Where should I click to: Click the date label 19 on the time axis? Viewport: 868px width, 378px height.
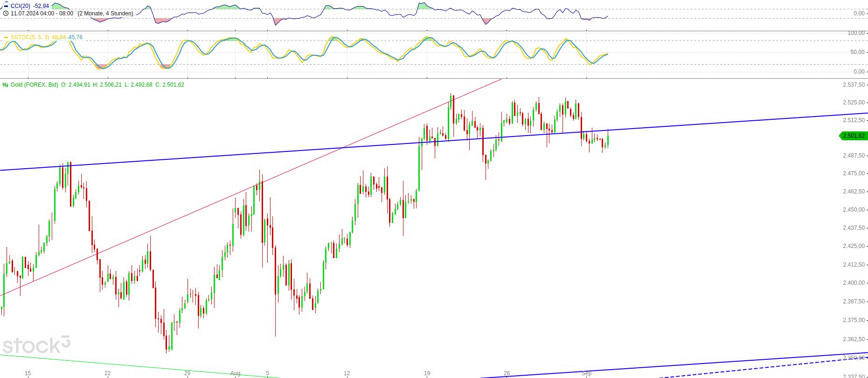pos(427,373)
